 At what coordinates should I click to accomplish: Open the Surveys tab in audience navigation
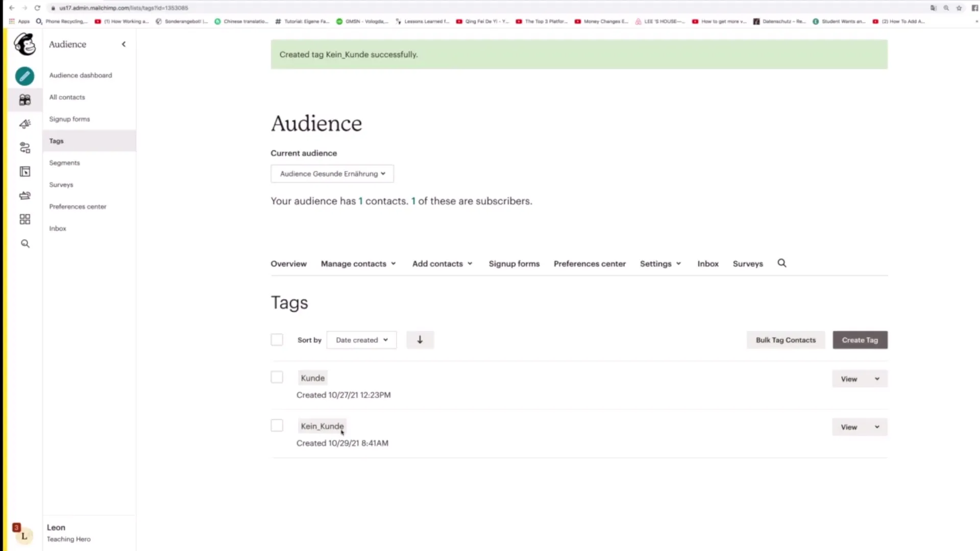click(748, 264)
